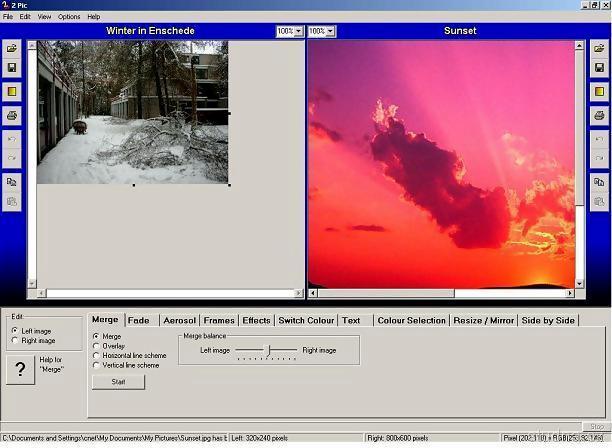
Task: Switch to the Aerosol tab
Action: [180, 320]
